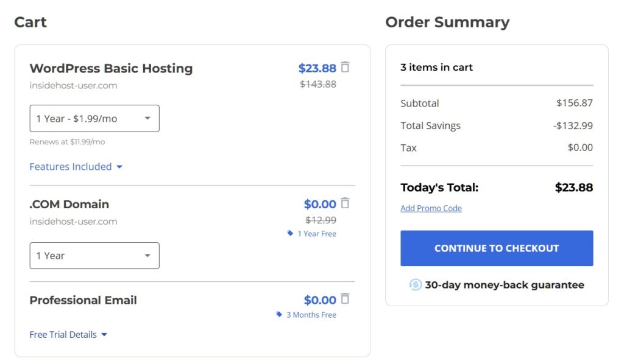
Task: Open the 1 Year domain term dropdown
Action: pyautogui.click(x=94, y=256)
